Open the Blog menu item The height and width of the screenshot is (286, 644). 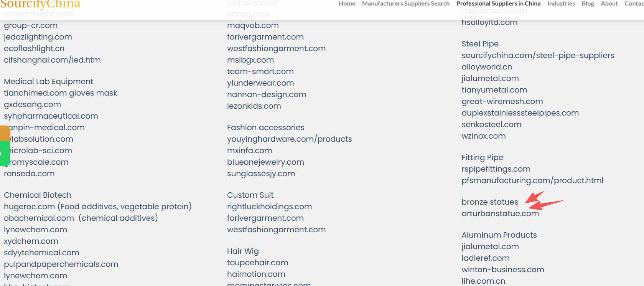click(x=588, y=3)
